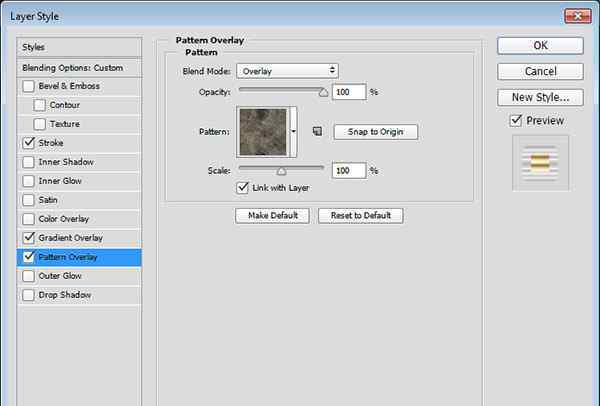Viewport: 600px width, 406px height.
Task: Select the Outer Glow row label
Action: coord(60,276)
